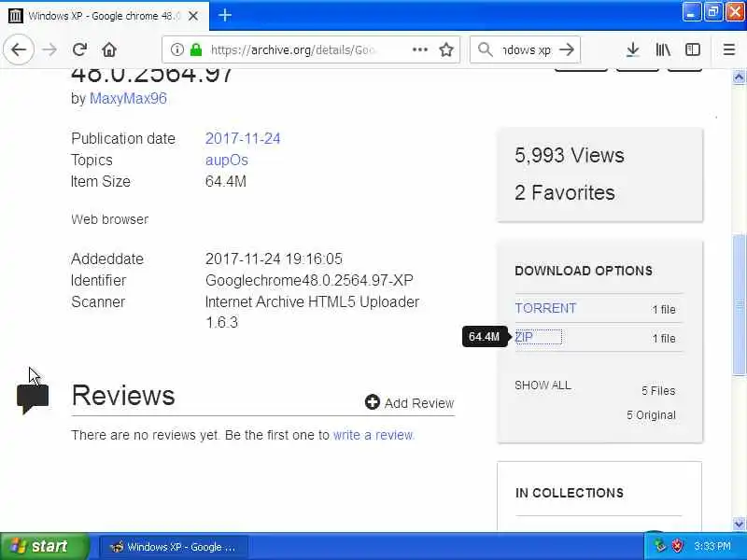
Task: Select Windows XP - Google taskbar button
Action: tap(174, 547)
